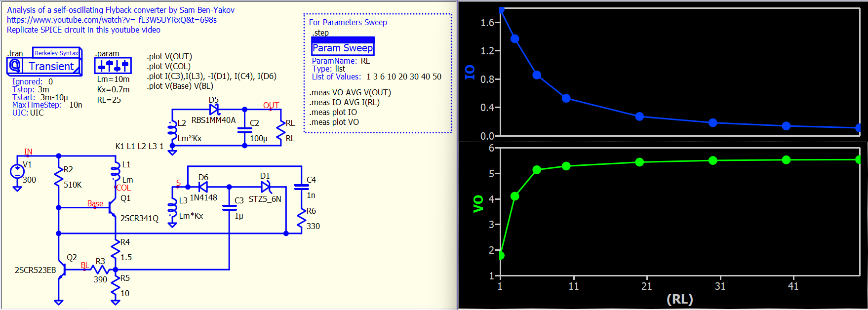Viewport: 868px width, 310px height.
Task: Select the Q2 transistor symbol
Action: (62, 270)
